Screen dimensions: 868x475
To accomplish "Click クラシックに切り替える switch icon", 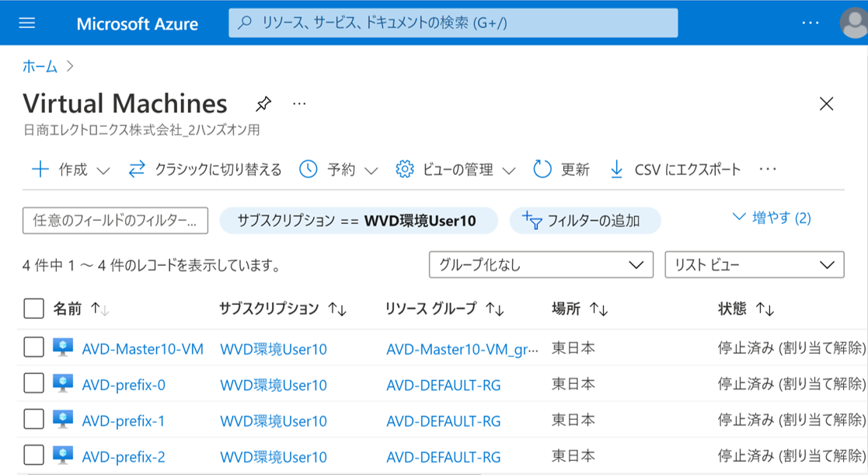I will (x=137, y=169).
